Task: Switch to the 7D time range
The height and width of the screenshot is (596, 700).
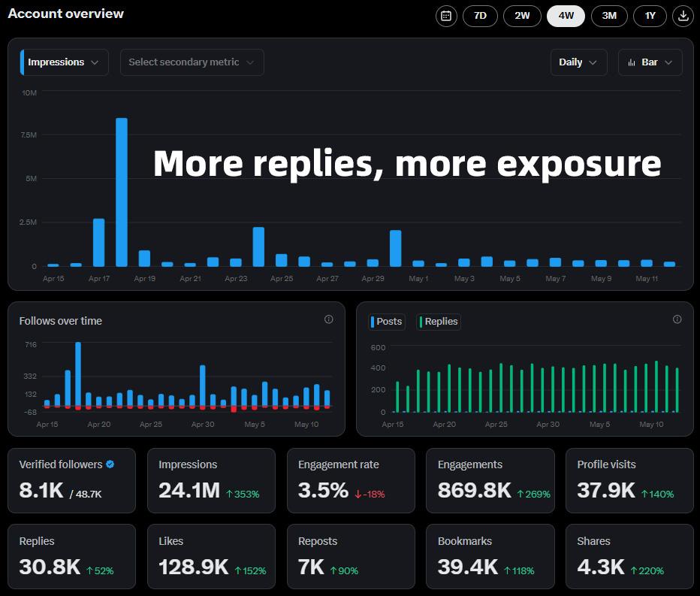Action: [480, 16]
